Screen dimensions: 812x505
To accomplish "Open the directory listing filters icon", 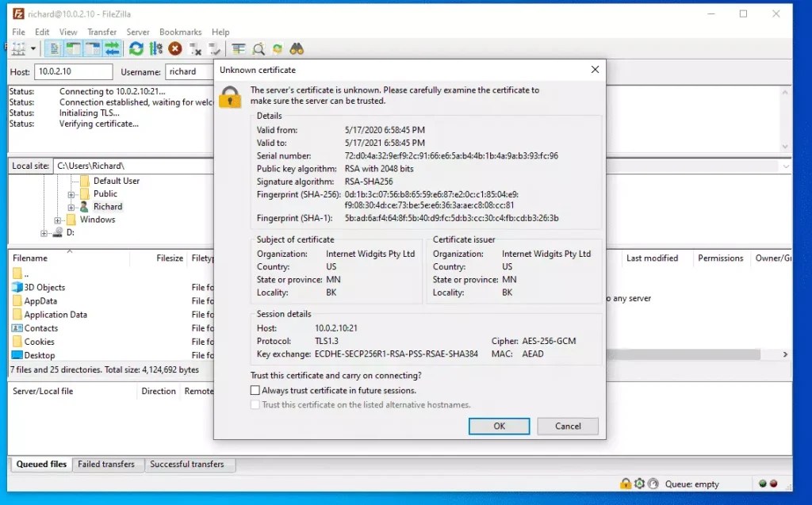I will [239, 49].
